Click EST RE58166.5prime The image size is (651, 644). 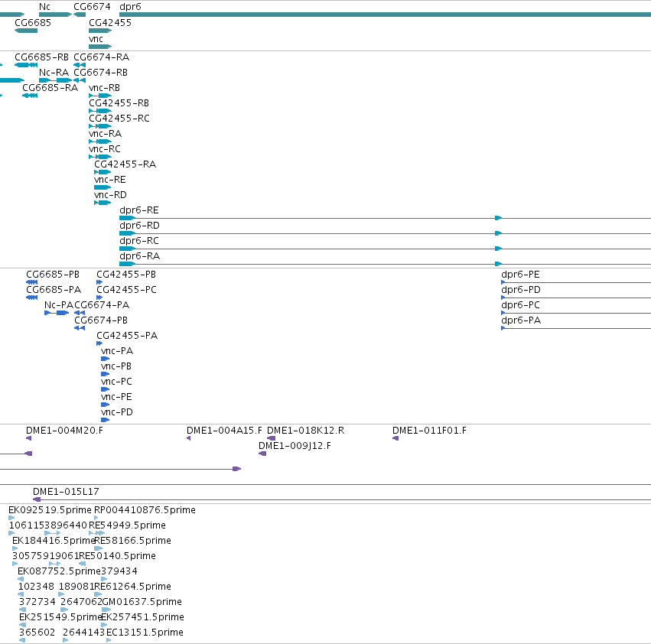(x=133, y=541)
